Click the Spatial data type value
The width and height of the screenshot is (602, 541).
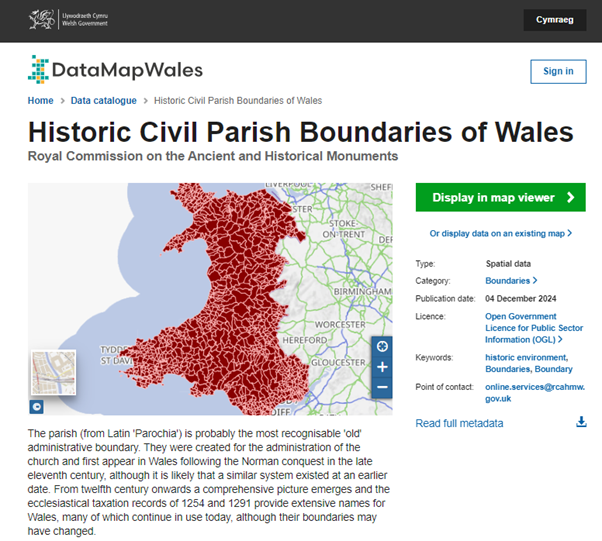tap(508, 264)
